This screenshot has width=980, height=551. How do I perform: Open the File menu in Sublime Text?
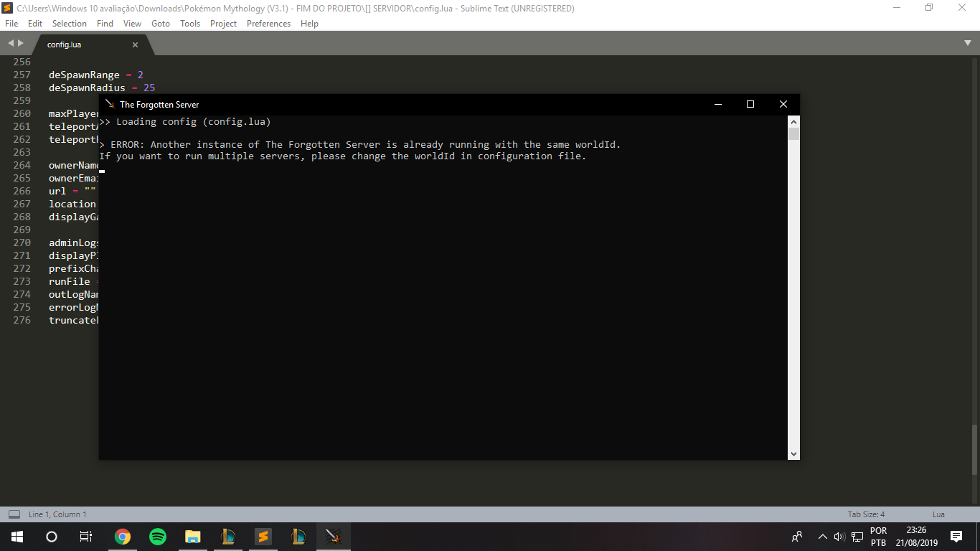click(x=11, y=24)
